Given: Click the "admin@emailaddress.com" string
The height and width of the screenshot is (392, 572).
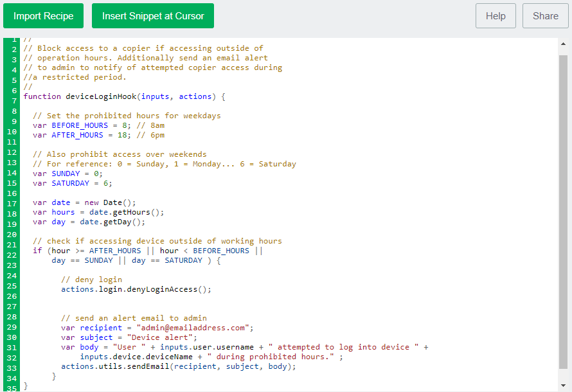Looking at the screenshot, I should pos(193,328).
